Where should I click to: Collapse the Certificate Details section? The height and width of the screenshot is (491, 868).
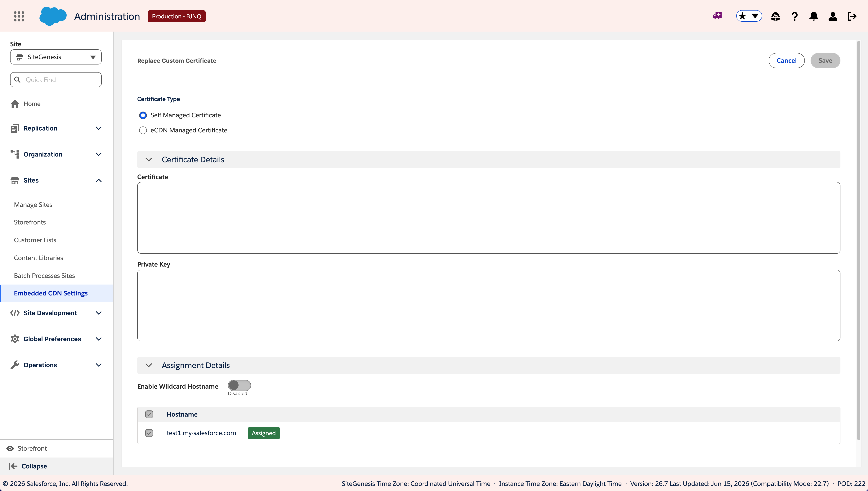[x=149, y=160]
